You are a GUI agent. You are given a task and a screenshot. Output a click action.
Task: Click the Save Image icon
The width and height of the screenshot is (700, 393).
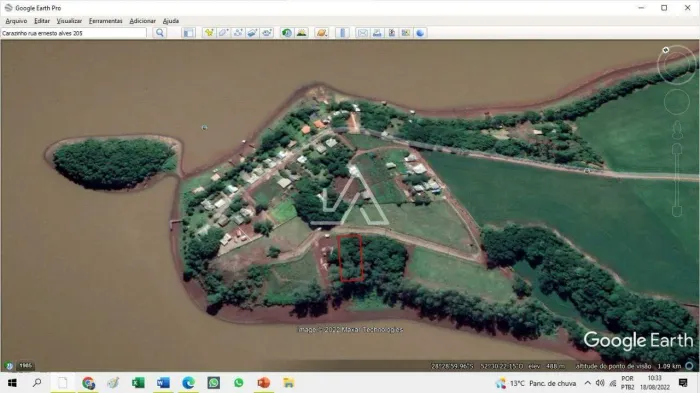[392, 33]
